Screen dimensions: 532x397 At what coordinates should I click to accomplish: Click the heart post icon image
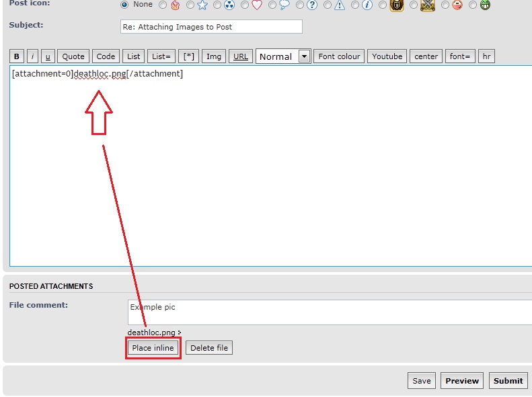pos(257,5)
